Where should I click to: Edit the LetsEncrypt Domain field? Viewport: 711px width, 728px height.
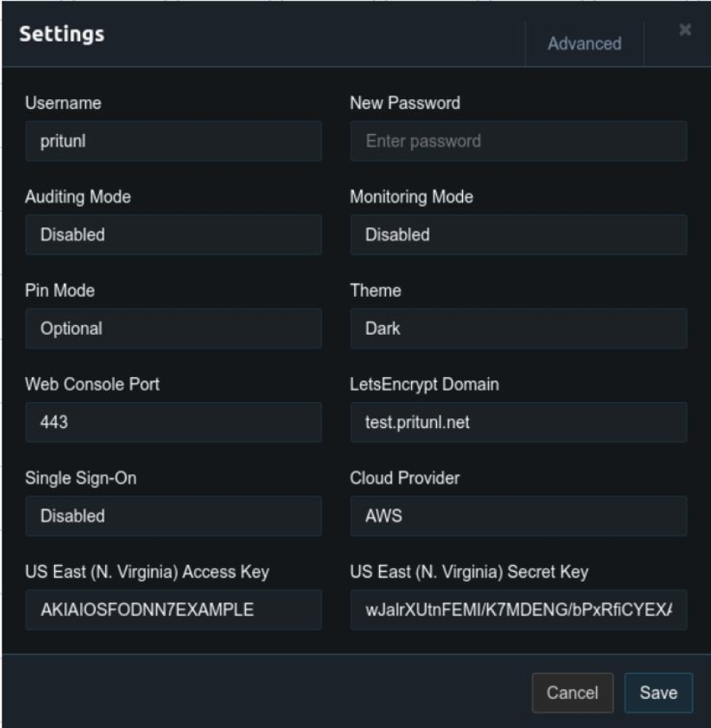tap(518, 422)
